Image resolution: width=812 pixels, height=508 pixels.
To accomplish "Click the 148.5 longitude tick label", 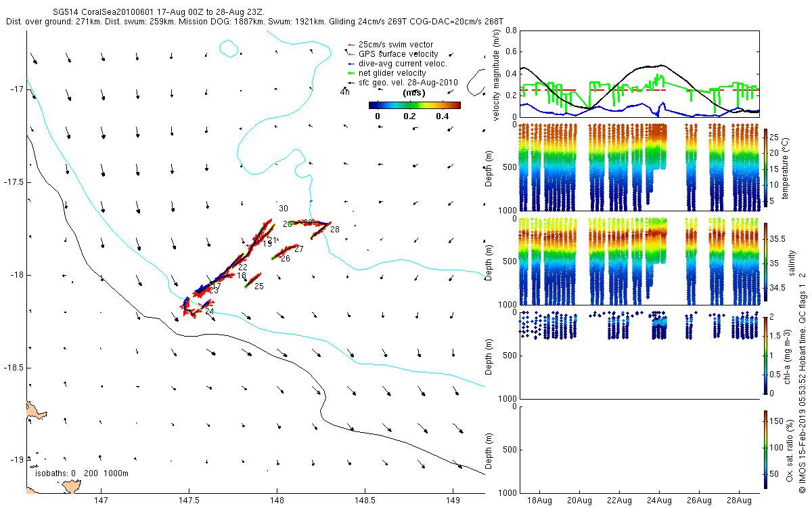I will tap(364, 501).
